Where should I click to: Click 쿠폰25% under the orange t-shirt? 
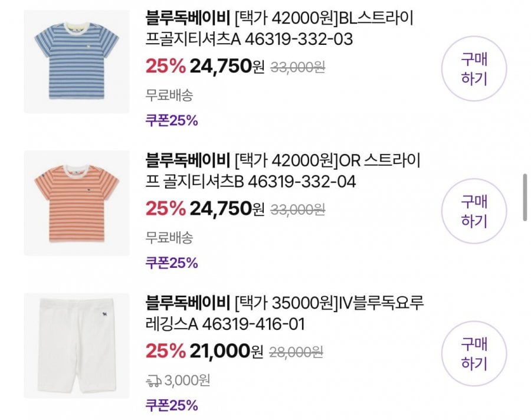click(171, 263)
